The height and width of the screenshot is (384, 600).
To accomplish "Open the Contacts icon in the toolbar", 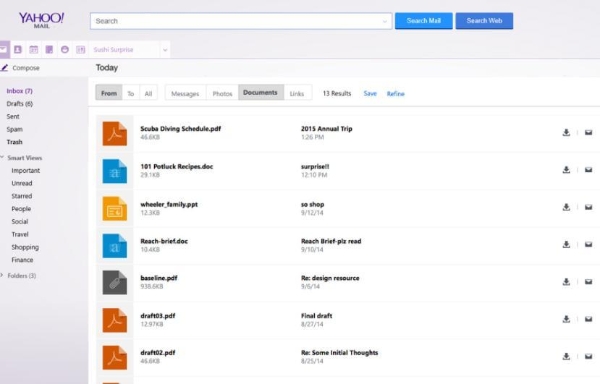I will [x=18, y=49].
